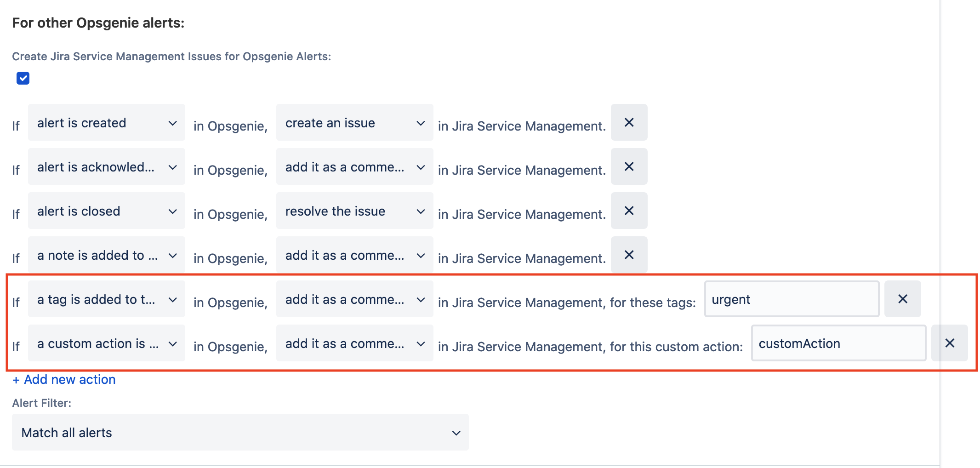Open action dropdown in tag added row

[354, 299]
